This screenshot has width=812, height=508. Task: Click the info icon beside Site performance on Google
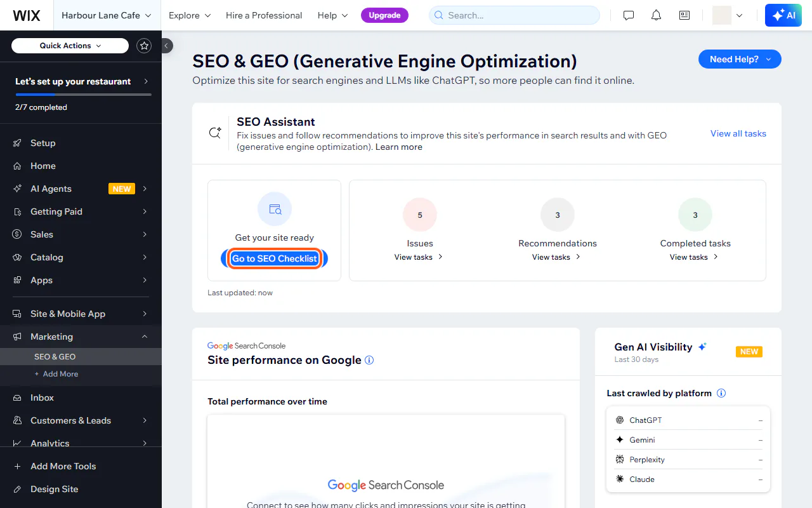[x=369, y=360]
